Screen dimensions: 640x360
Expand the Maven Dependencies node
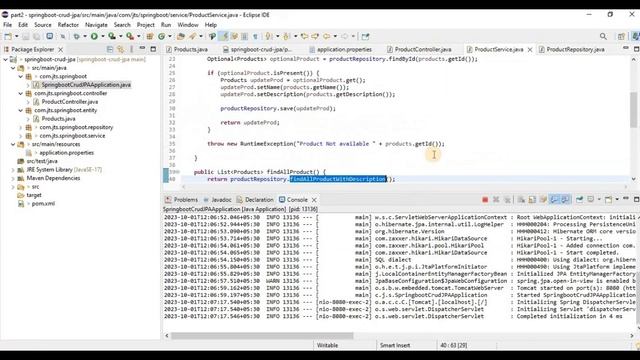click(x=13, y=178)
